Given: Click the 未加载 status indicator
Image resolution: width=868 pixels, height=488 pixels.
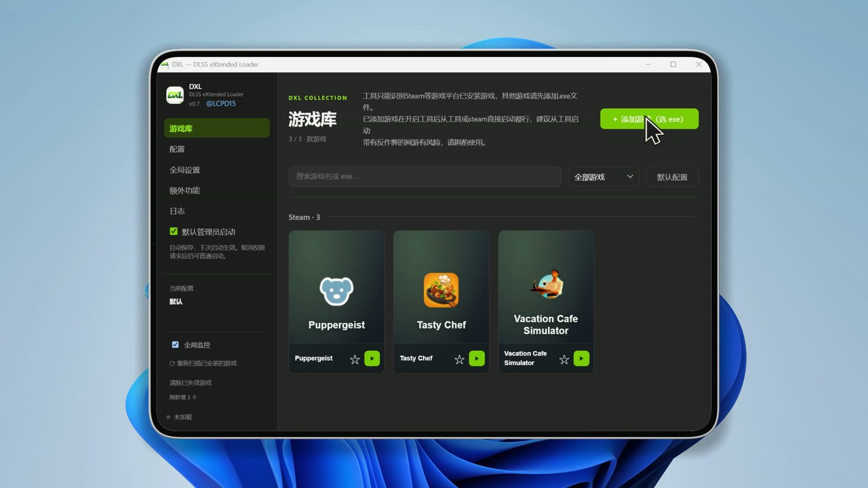Looking at the screenshot, I should click(x=180, y=417).
